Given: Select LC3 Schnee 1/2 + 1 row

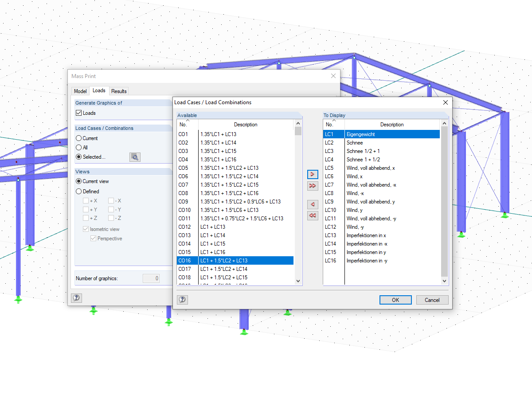Looking at the screenshot, I should pos(381,151).
